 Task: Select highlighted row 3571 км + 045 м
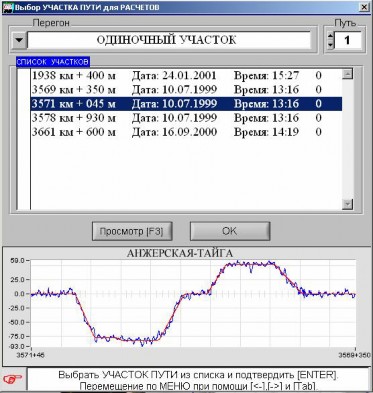186,104
